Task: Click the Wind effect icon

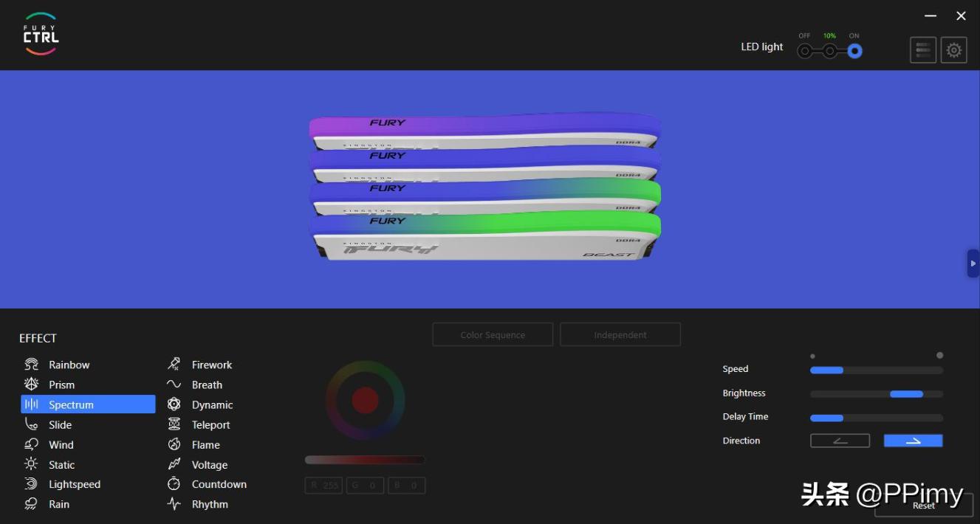Action: pyautogui.click(x=31, y=444)
